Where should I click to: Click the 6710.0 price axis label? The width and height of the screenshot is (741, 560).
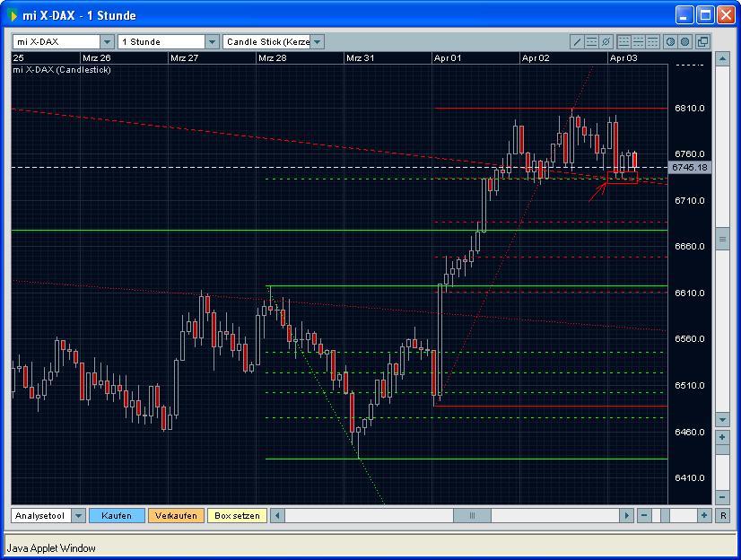pyautogui.click(x=690, y=200)
